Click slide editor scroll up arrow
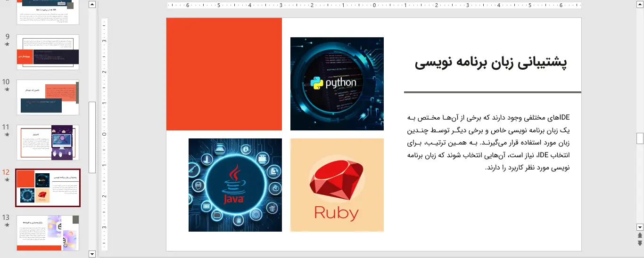Screen dimensions: 644x258 point(640,5)
